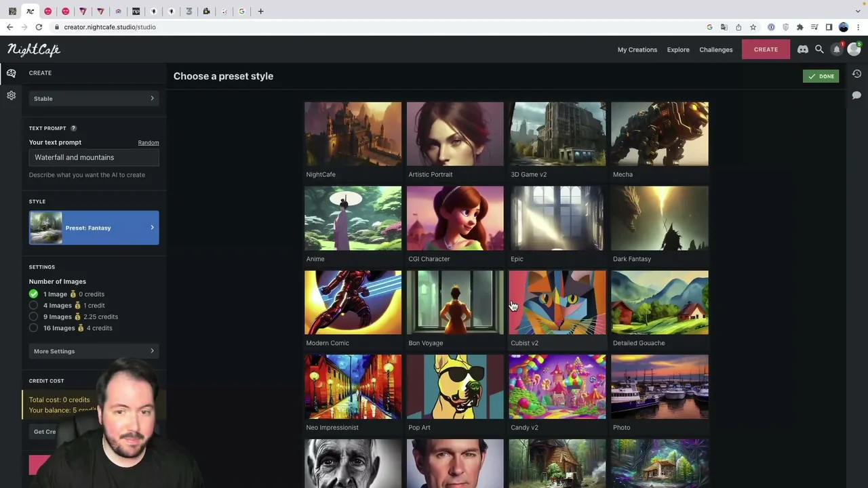The width and height of the screenshot is (868, 488).
Task: Choose the Modern Comic style
Action: pyautogui.click(x=353, y=308)
